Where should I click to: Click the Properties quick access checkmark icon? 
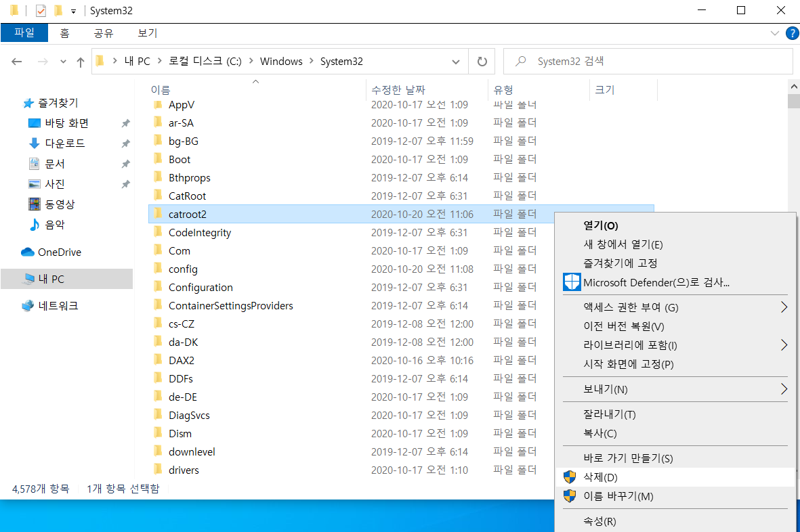pyautogui.click(x=41, y=10)
